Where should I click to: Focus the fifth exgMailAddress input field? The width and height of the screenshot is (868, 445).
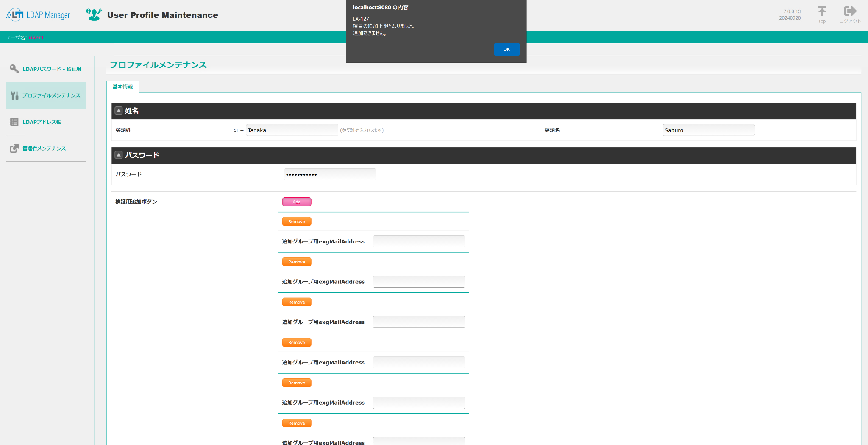[419, 403]
